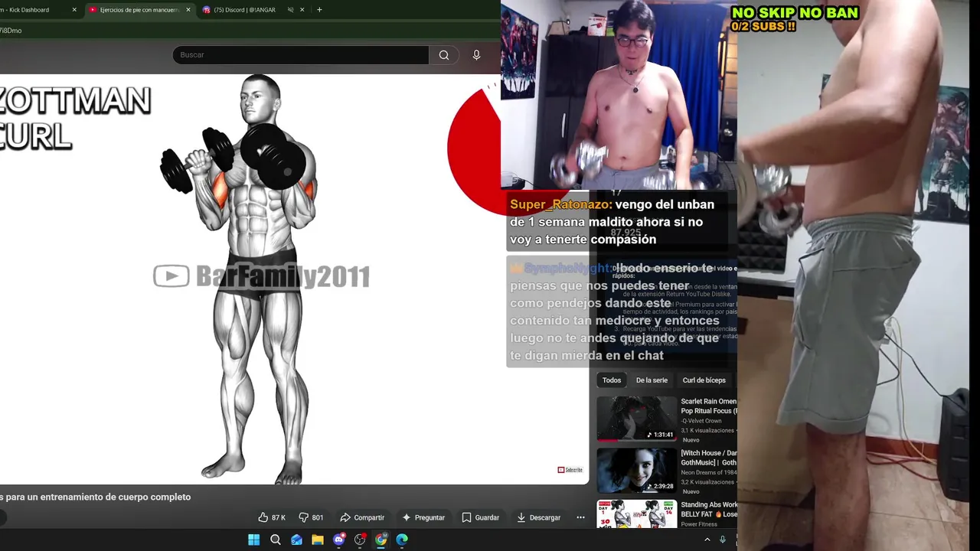Viewport: 980px width, 551px height.
Task: Click the Neon Dreams of 1984 channel name
Action: (709, 472)
